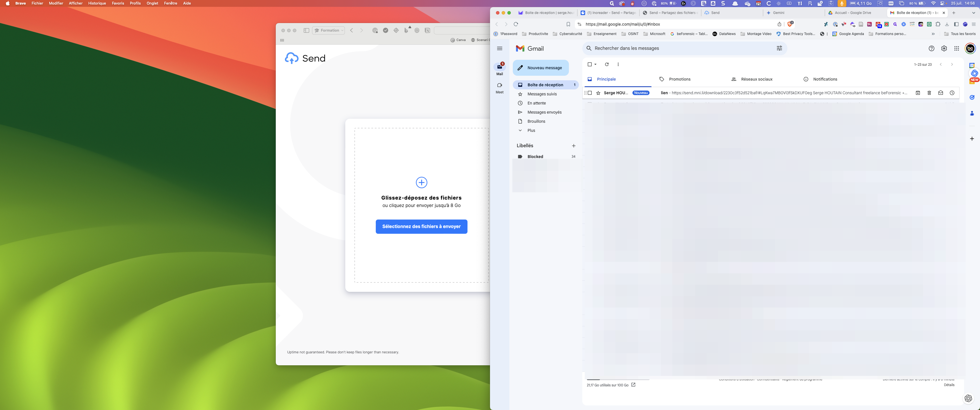The width and height of the screenshot is (980, 410).
Task: Open the ChatGPT floating icon in Gmail
Action: (x=968, y=398)
